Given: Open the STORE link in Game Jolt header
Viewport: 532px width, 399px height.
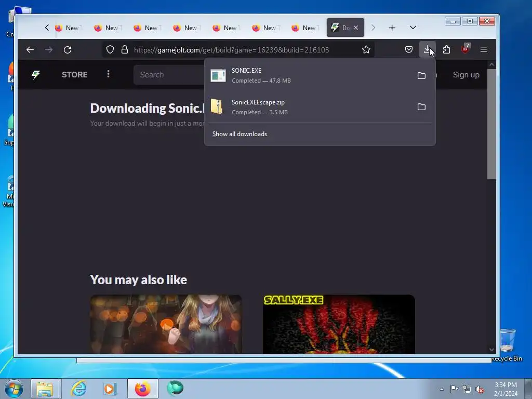Looking at the screenshot, I should (75, 75).
